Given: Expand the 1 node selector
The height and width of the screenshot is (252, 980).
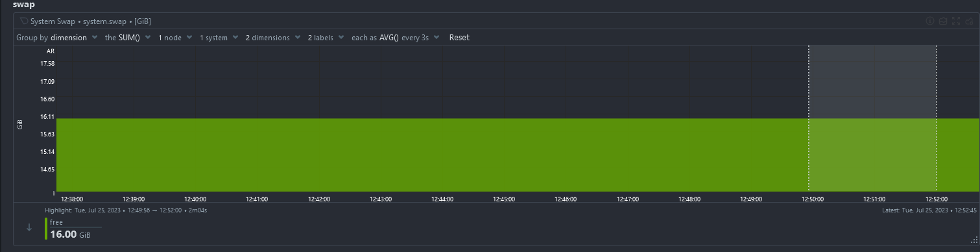Looking at the screenshot, I should tap(175, 38).
